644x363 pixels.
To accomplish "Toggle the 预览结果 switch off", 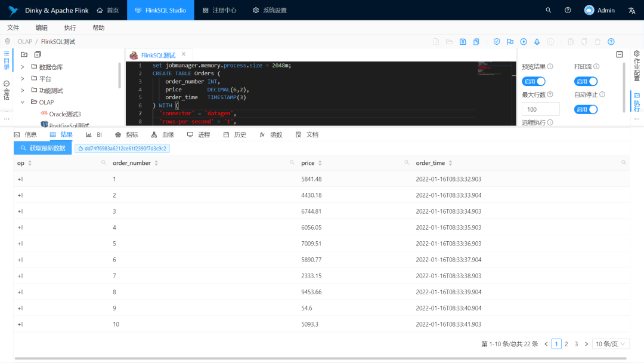I will (x=534, y=81).
